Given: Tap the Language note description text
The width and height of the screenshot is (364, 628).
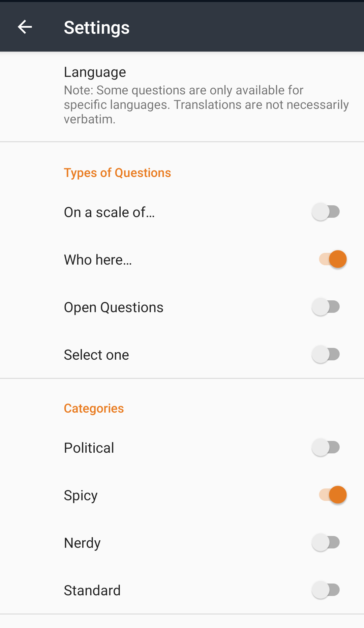Looking at the screenshot, I should coord(206,105).
